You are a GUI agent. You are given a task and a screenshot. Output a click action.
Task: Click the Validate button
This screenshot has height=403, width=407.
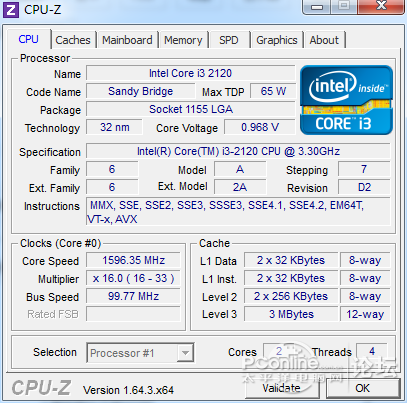[282, 388]
